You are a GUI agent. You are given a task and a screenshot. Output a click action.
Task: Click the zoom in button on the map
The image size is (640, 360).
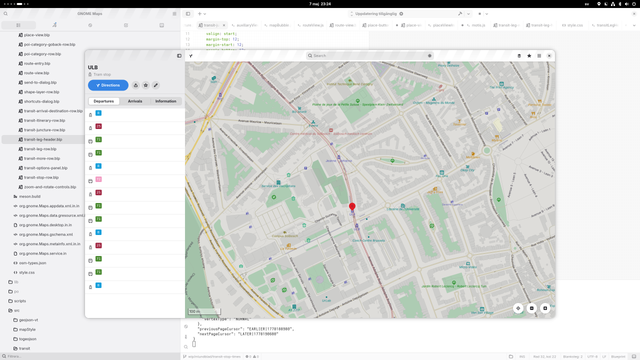pos(545,308)
